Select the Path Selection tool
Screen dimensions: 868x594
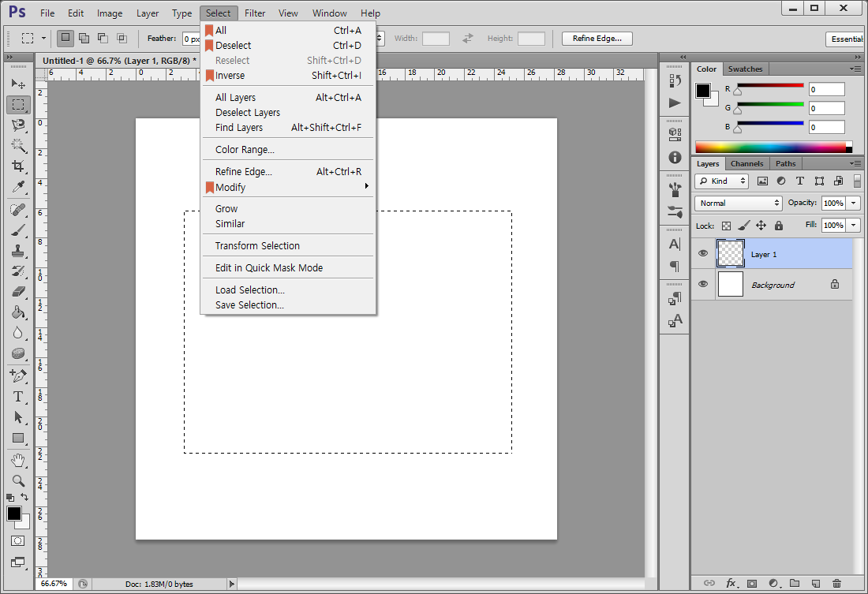click(18, 417)
